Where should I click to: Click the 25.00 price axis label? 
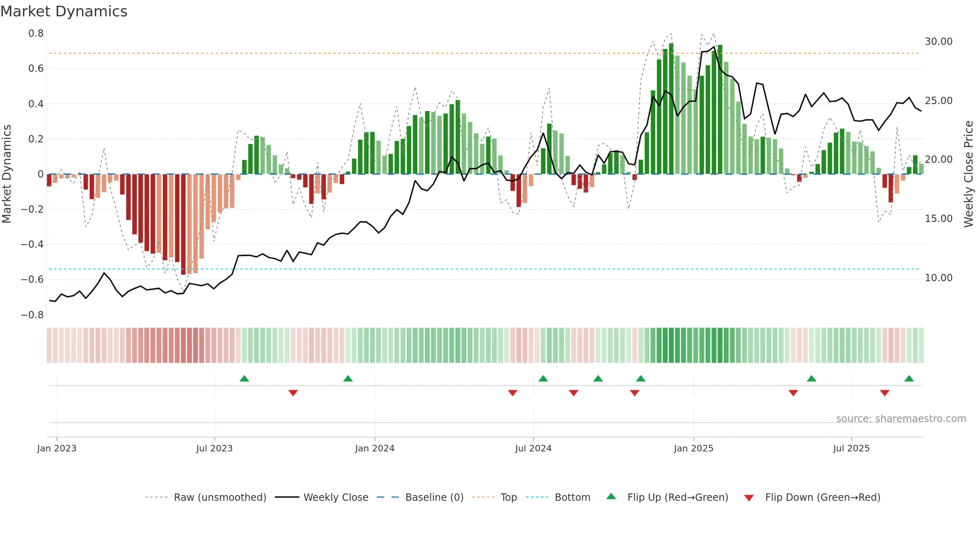click(939, 101)
